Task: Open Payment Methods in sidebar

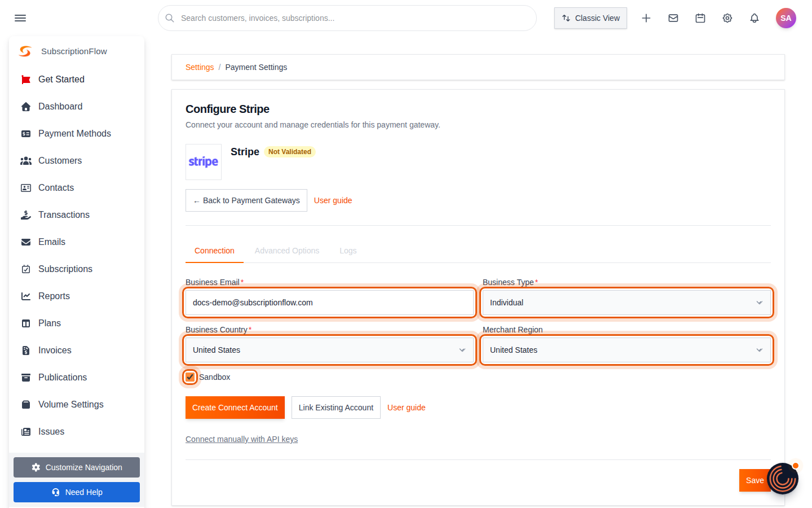Action: [x=77, y=134]
